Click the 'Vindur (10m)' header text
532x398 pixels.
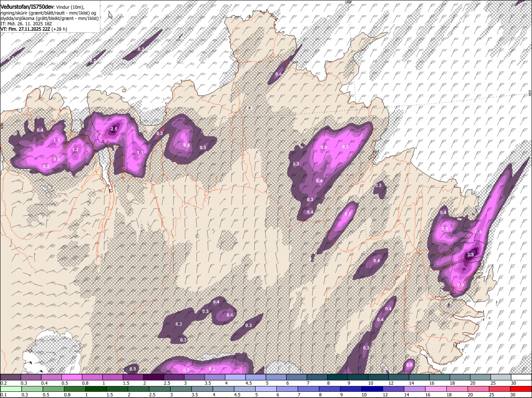tap(70, 7)
